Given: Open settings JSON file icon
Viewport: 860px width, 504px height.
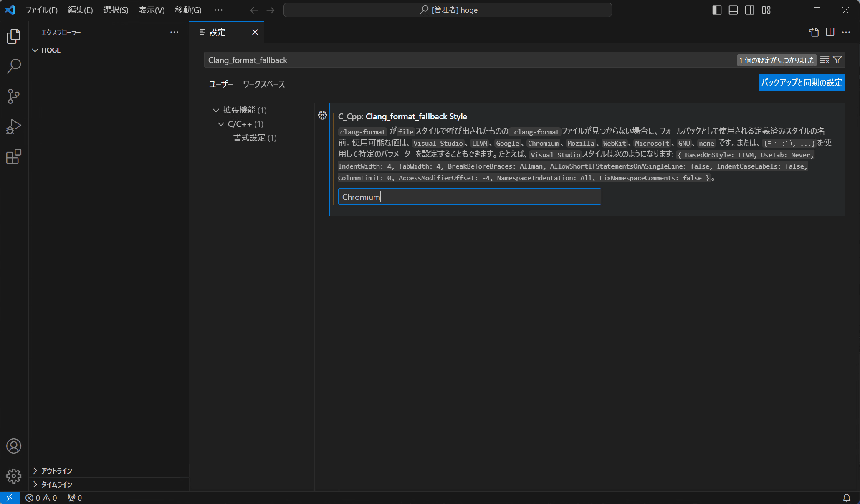Looking at the screenshot, I should [x=814, y=32].
